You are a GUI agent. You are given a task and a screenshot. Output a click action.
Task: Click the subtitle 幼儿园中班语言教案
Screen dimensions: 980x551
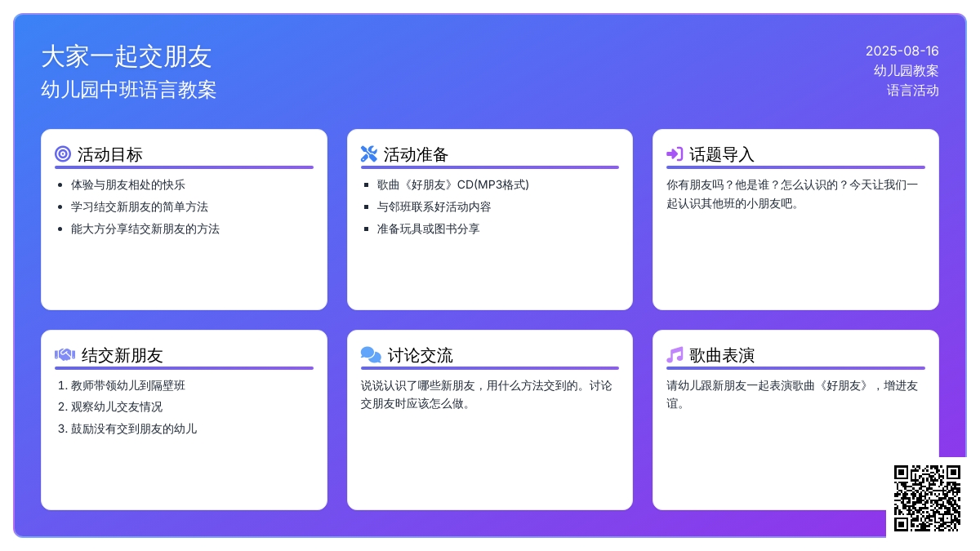129,90
